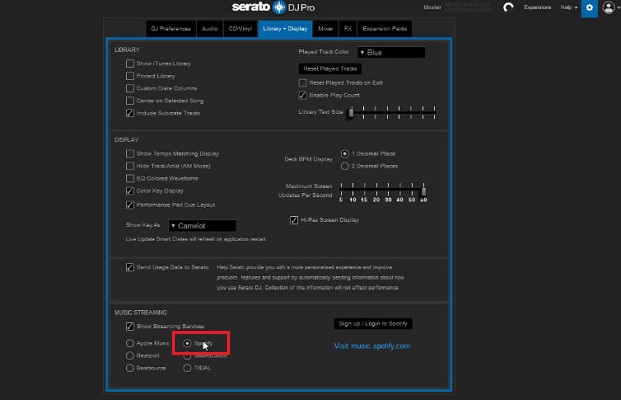
Task: Click Reset Played Tracks button
Action: 330,69
